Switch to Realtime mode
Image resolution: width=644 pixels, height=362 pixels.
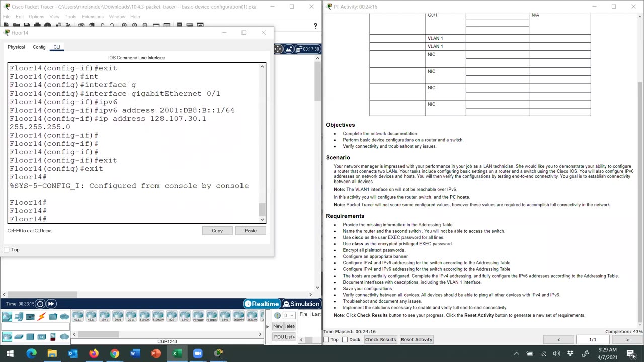262,304
